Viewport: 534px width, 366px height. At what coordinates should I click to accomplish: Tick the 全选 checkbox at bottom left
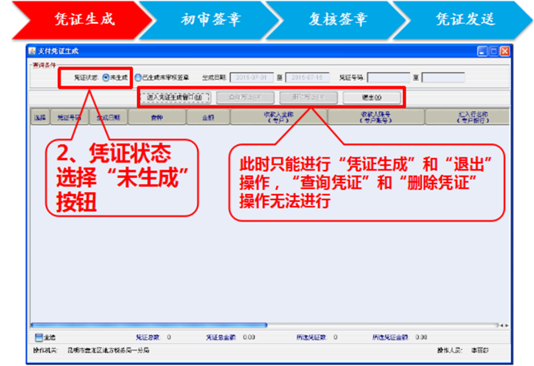point(39,337)
